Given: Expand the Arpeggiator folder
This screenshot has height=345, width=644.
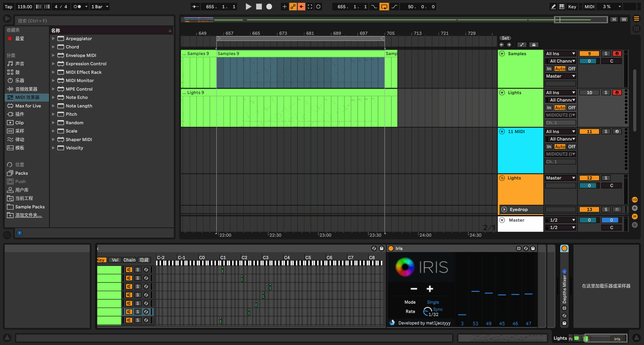Looking at the screenshot, I should tap(53, 38).
